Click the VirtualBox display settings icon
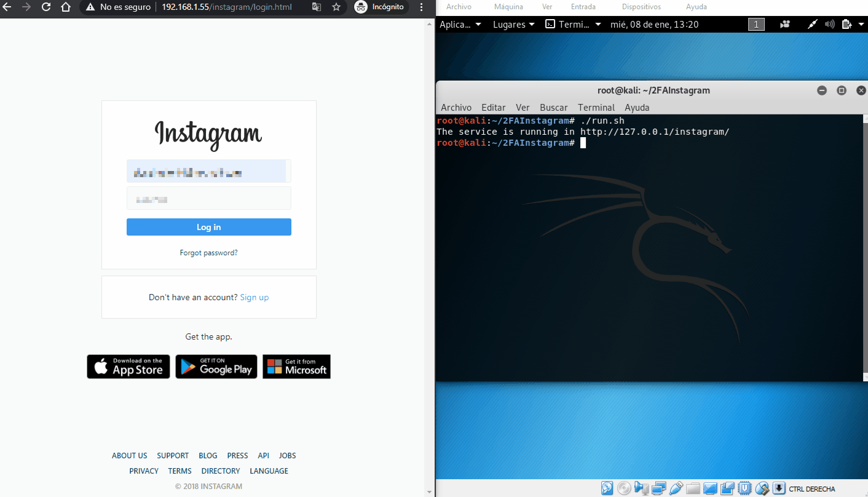Screen dimensions: 868x497 710,489
